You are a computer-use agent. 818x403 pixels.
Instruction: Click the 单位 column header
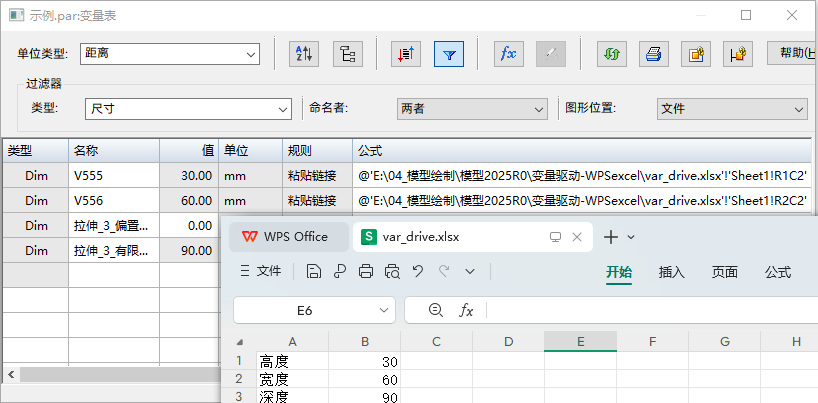(250, 151)
